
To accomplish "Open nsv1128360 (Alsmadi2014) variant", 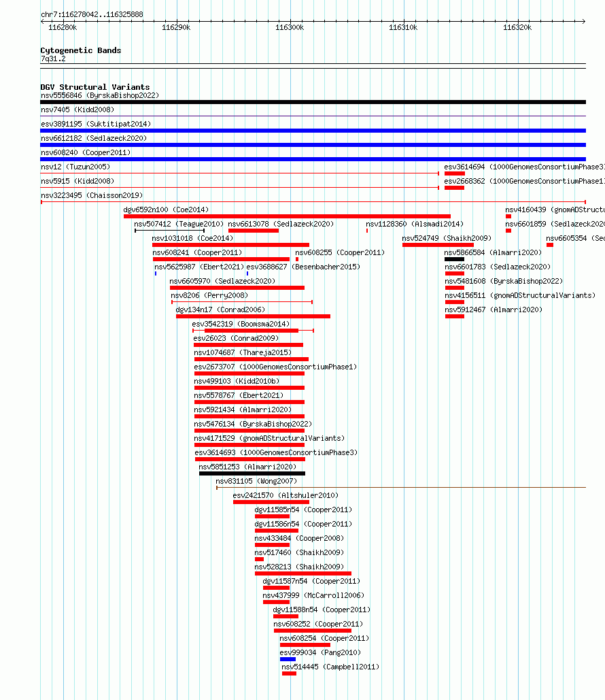I will pos(415,224).
